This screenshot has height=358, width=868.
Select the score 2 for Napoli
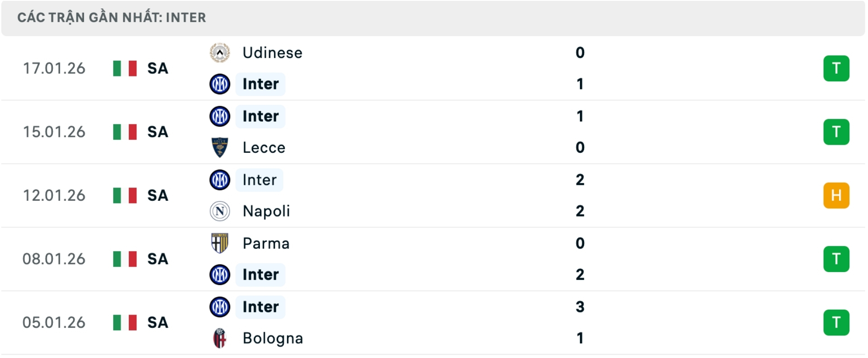coord(580,211)
